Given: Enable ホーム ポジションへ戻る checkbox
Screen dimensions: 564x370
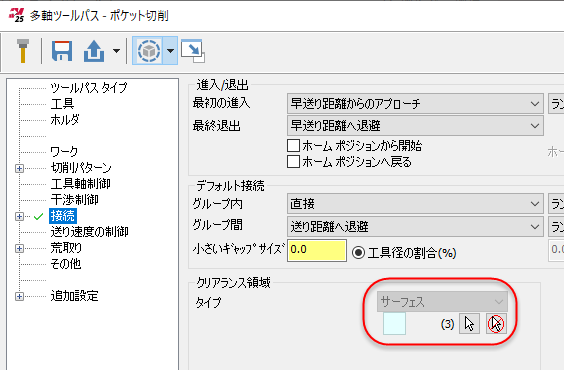Looking at the screenshot, I should [x=294, y=162].
